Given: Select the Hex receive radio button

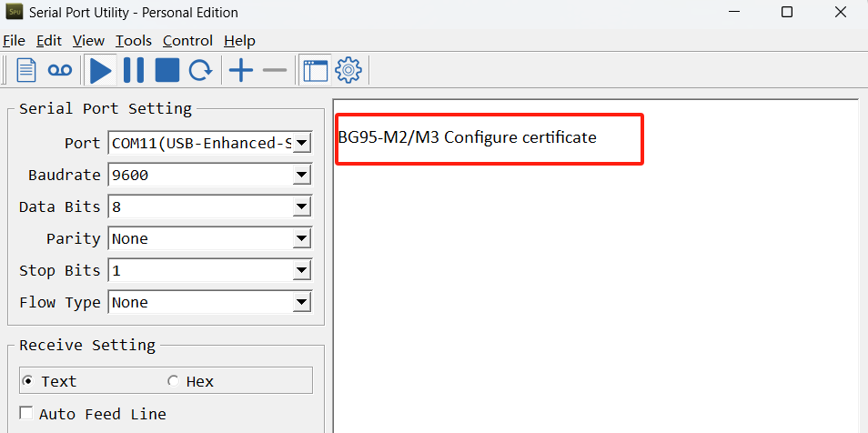Looking at the screenshot, I should click(x=173, y=381).
